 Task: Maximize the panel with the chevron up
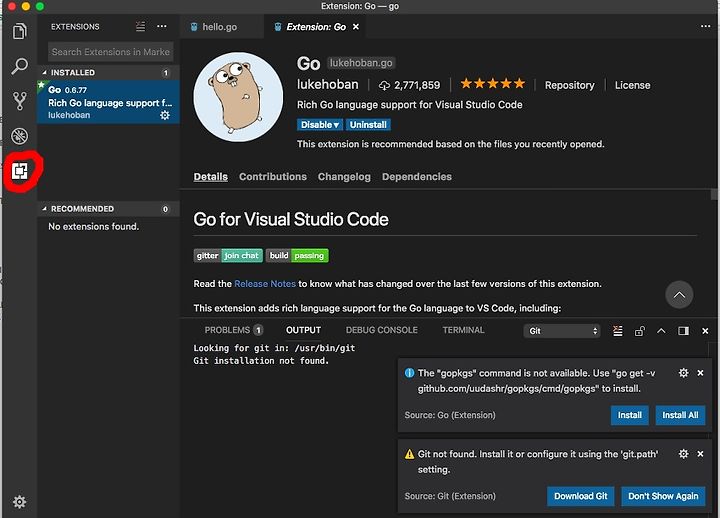click(661, 331)
